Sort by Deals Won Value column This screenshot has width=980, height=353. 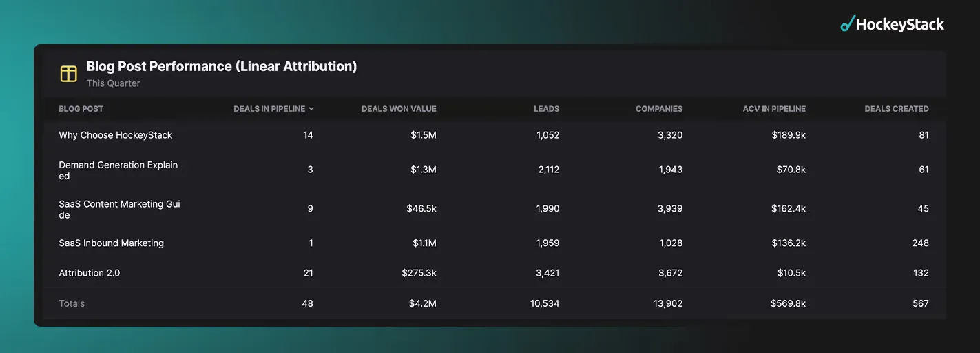[399, 109]
